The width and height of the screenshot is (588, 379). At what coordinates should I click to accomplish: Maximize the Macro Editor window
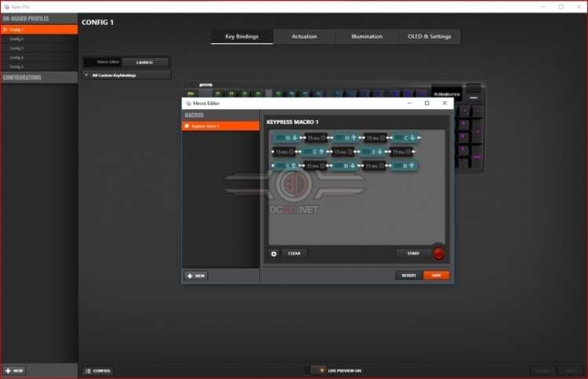click(x=426, y=103)
